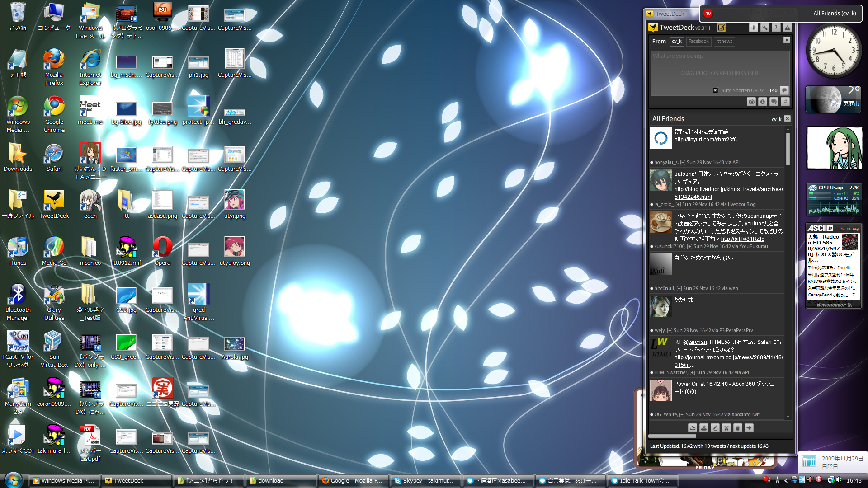
Task: Click horizontal columns scrollbar in TweetDeck
Action: point(672,436)
